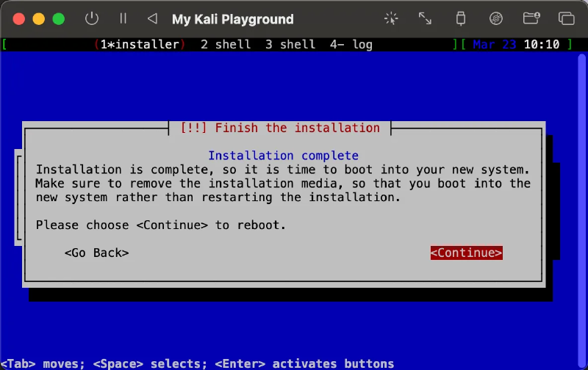Screen dimensions: 588x370
Task: Switch to the 2 shell tab
Action: 226,45
